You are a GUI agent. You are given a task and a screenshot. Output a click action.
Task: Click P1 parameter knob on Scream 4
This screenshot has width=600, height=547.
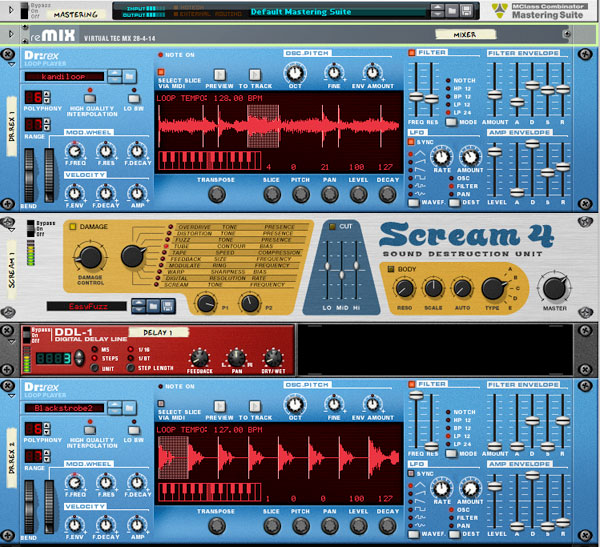coord(206,303)
